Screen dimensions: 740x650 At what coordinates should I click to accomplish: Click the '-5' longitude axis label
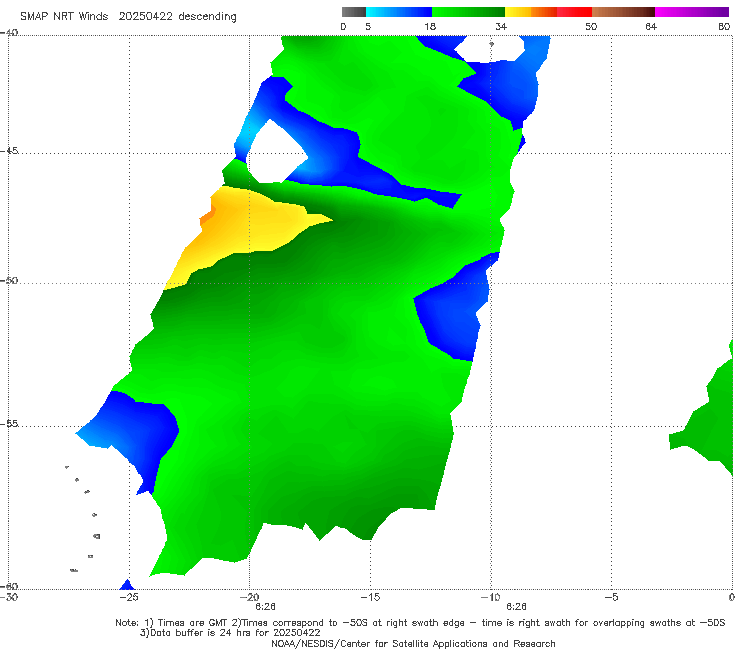611,597
